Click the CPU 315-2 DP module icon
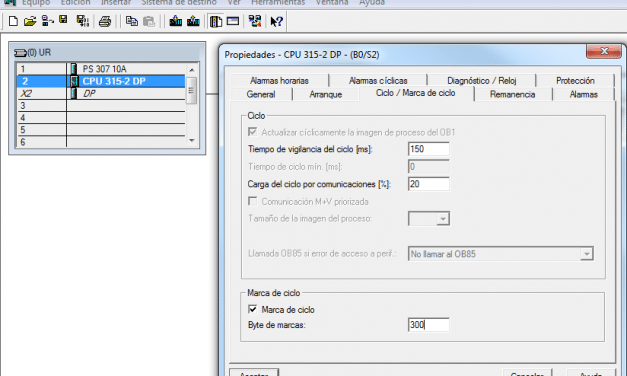The image size is (627, 376). (74, 81)
